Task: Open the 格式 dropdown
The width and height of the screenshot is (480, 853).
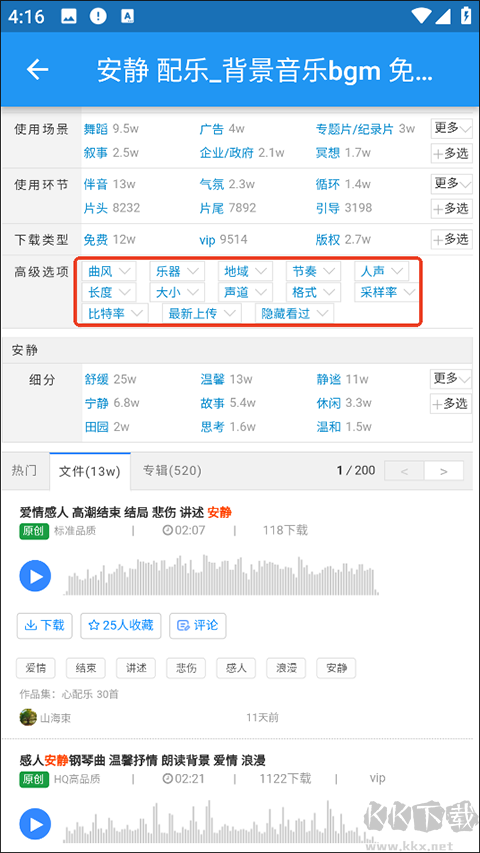Action: [313, 292]
